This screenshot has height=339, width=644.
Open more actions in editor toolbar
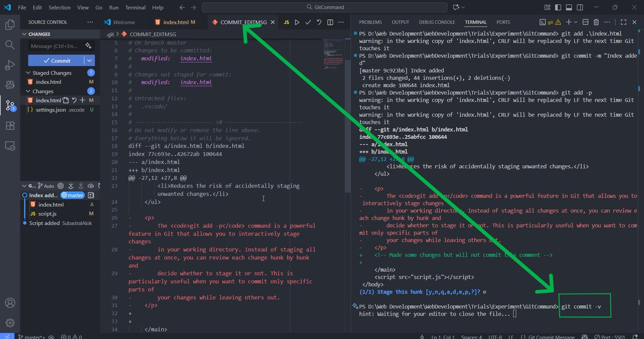(341, 23)
